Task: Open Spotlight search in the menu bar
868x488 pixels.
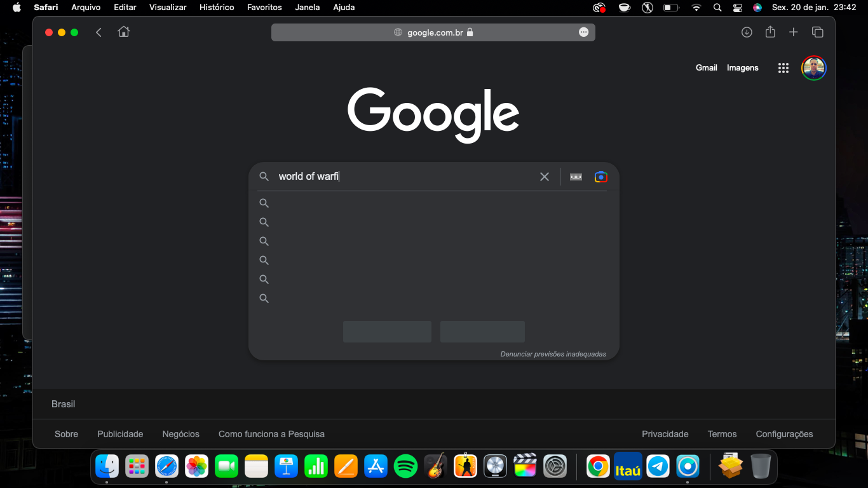Action: tap(717, 8)
